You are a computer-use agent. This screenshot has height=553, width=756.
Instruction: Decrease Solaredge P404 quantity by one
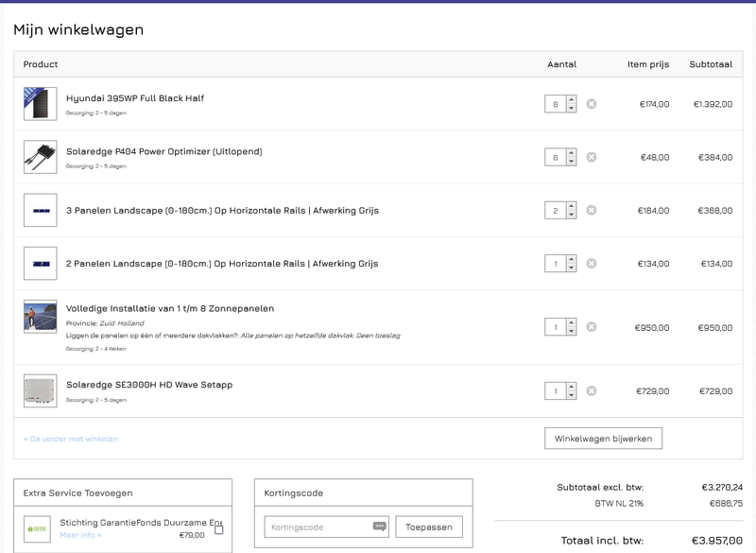[571, 162]
